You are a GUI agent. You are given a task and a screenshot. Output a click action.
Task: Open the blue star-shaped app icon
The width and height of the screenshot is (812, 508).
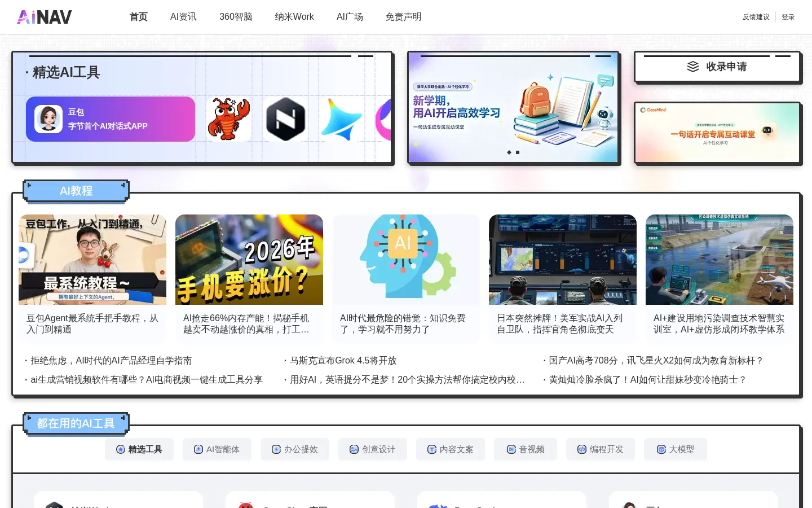342,119
